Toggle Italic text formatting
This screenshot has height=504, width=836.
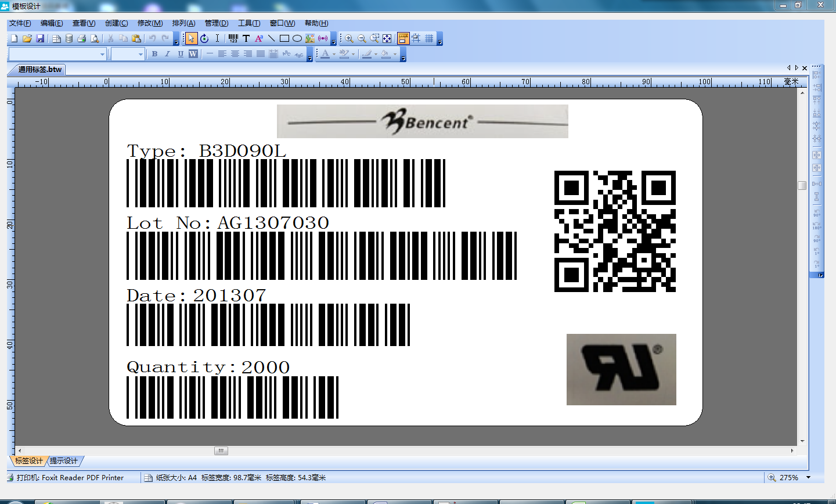[x=167, y=54]
